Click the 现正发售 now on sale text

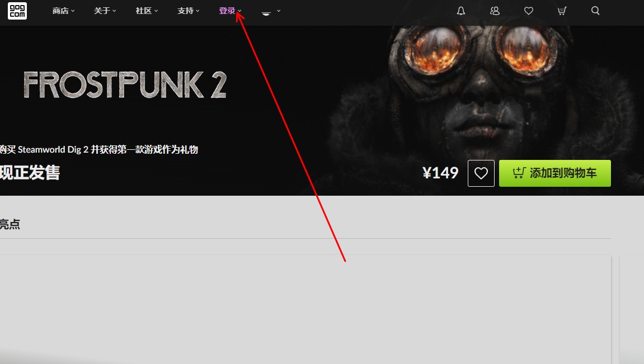(30, 172)
